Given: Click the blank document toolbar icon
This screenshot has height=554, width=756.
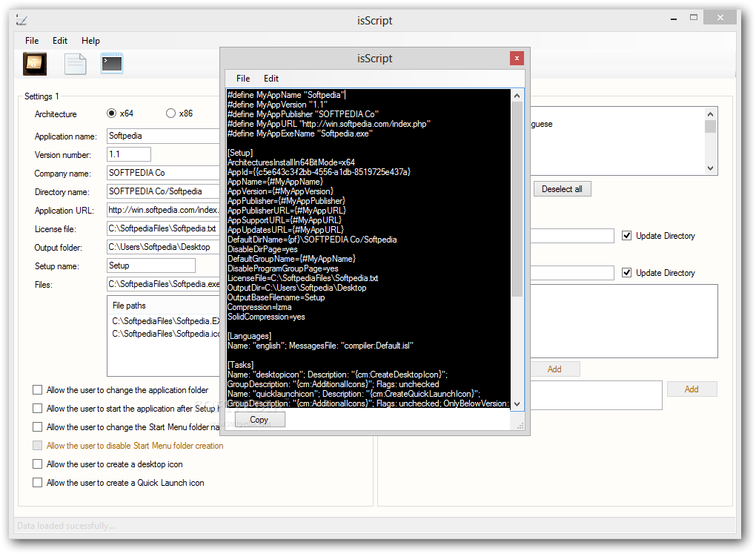Looking at the screenshot, I should [x=75, y=64].
